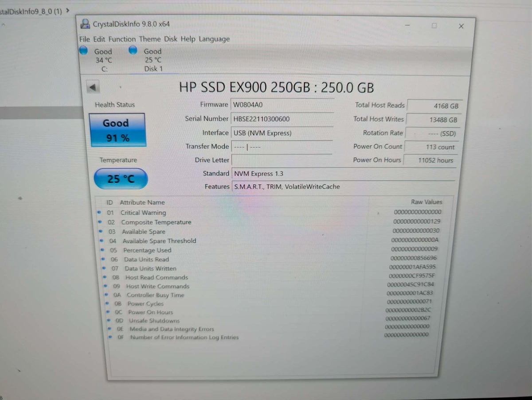
Task: Click status dot beside Percentage Used
Action: [x=102, y=250]
